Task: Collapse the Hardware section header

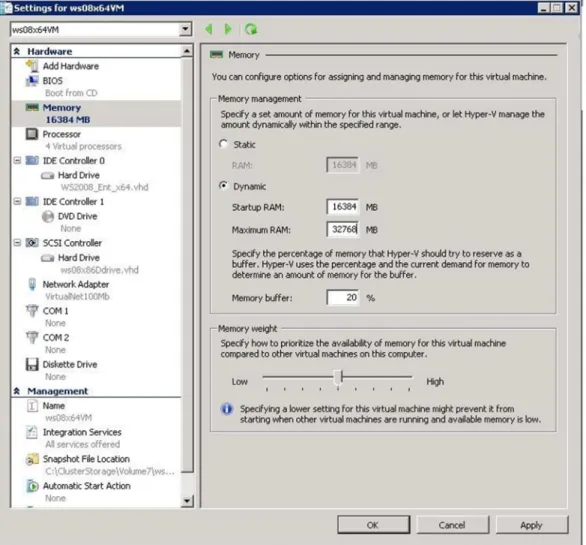Action: pyautogui.click(x=17, y=51)
